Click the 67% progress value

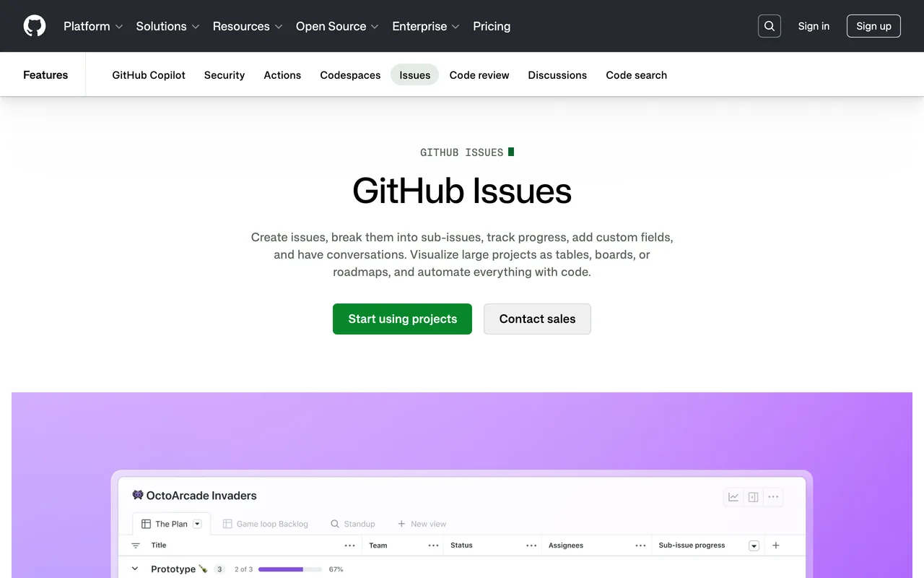[x=336, y=569]
